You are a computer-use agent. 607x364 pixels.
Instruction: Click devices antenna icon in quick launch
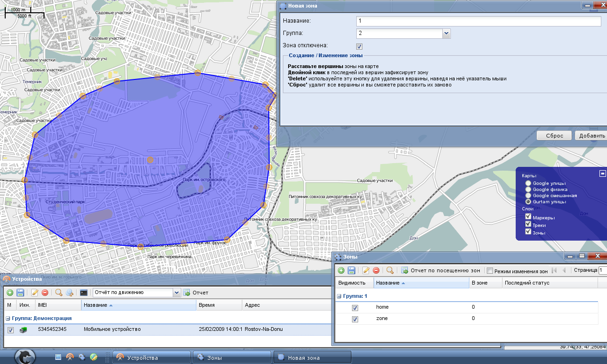pyautogui.click(x=70, y=357)
